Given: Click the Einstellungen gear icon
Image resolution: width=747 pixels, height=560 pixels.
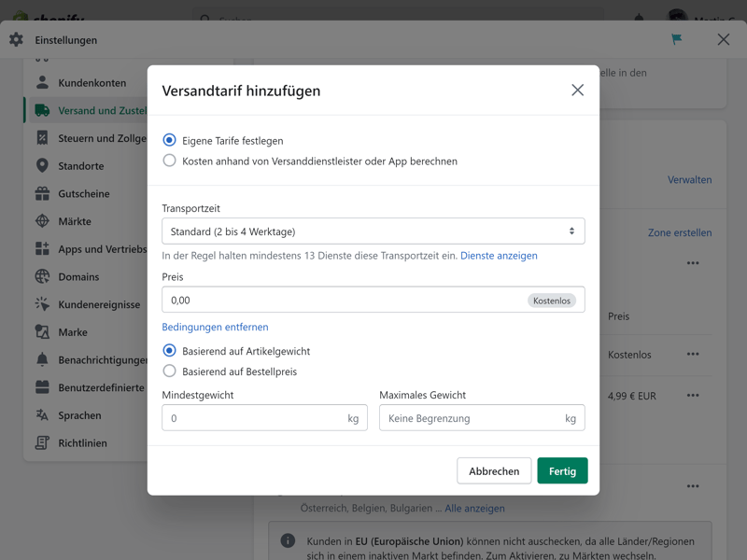Looking at the screenshot, I should tap(16, 39).
